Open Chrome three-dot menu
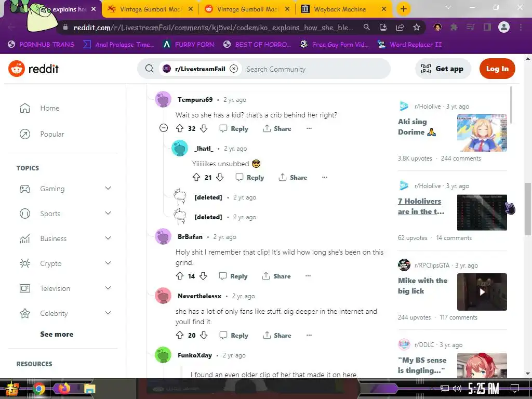This screenshot has width=532, height=399. pos(521,27)
